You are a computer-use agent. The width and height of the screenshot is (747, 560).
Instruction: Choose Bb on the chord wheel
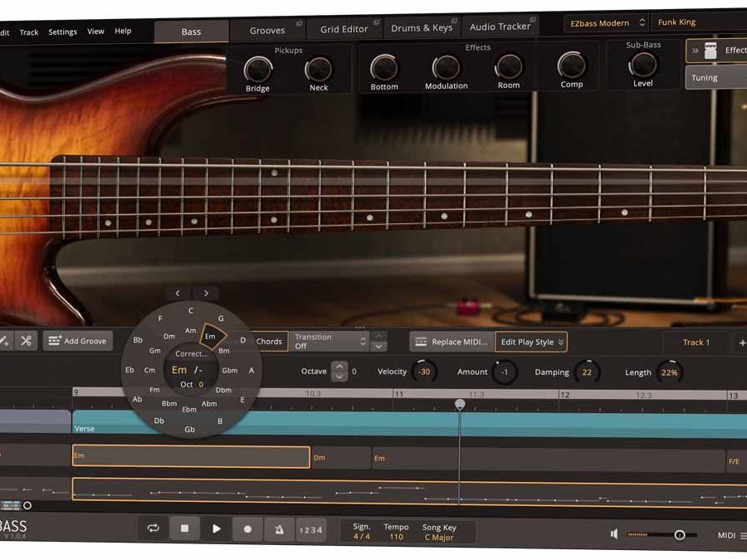(x=138, y=339)
